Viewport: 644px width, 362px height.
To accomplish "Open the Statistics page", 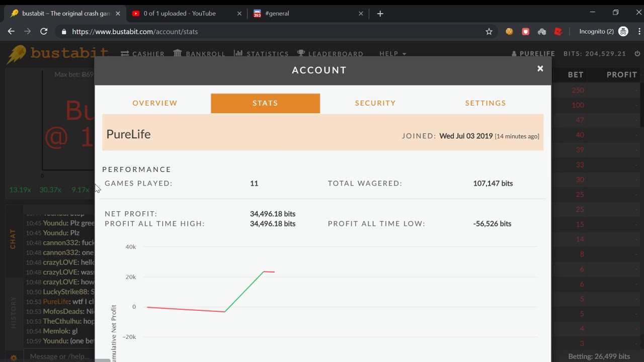I will (x=261, y=54).
